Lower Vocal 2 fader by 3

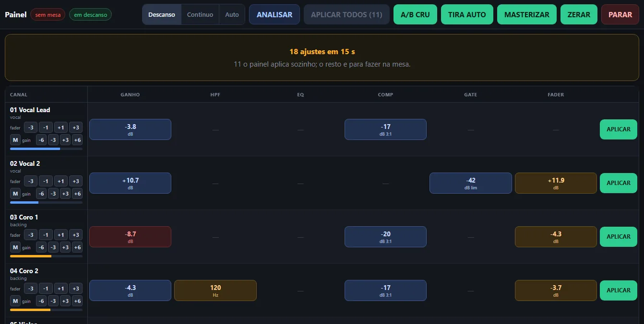click(31, 181)
